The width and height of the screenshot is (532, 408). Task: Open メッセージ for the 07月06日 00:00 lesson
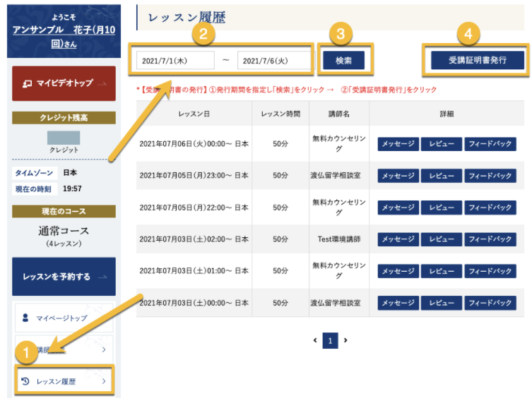(398, 144)
